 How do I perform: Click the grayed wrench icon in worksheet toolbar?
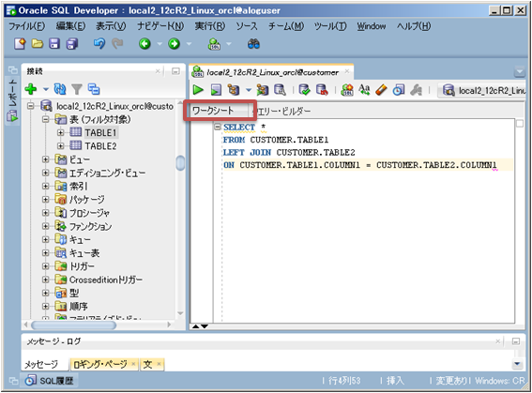pyautogui.click(x=416, y=90)
